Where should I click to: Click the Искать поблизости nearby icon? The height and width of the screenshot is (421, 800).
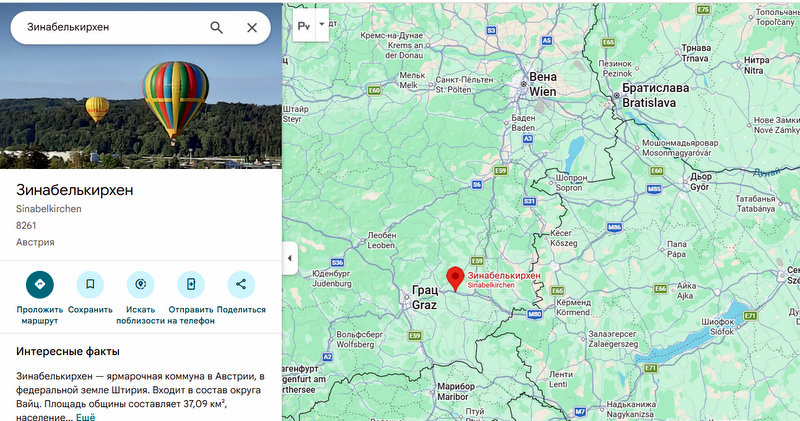tap(141, 284)
